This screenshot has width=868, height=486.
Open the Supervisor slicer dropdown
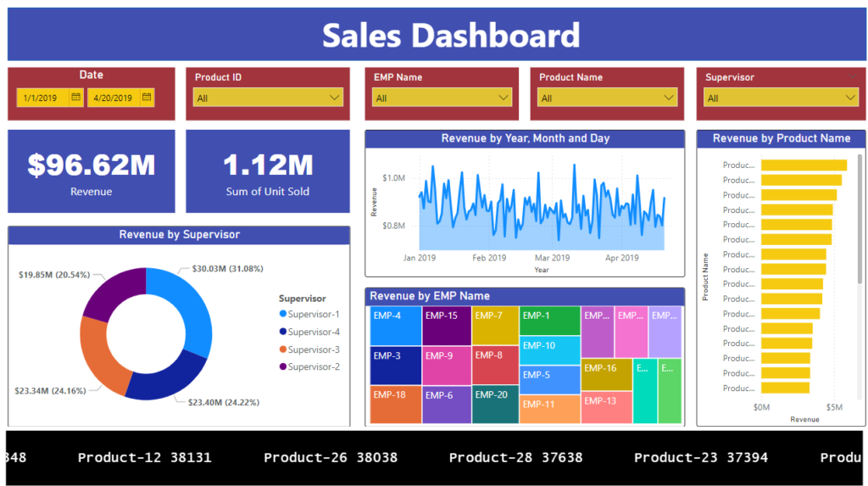tap(850, 98)
